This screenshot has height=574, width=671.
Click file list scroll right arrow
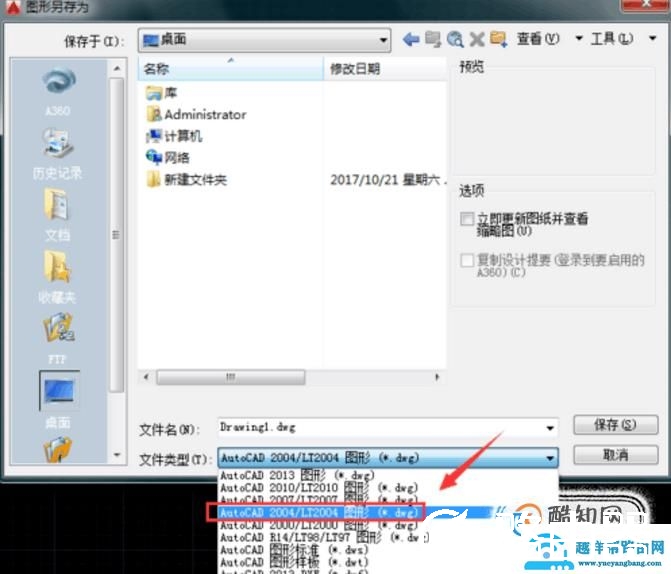coord(437,377)
